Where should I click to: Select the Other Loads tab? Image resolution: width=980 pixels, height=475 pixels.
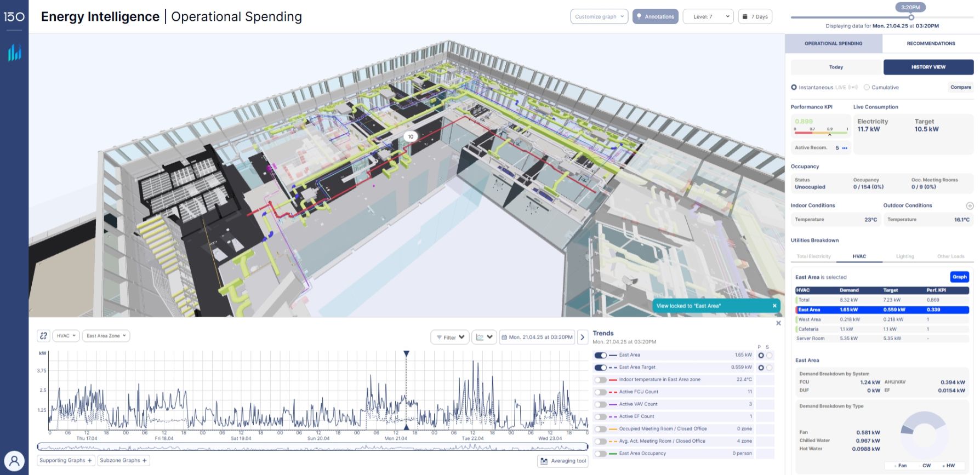950,256
